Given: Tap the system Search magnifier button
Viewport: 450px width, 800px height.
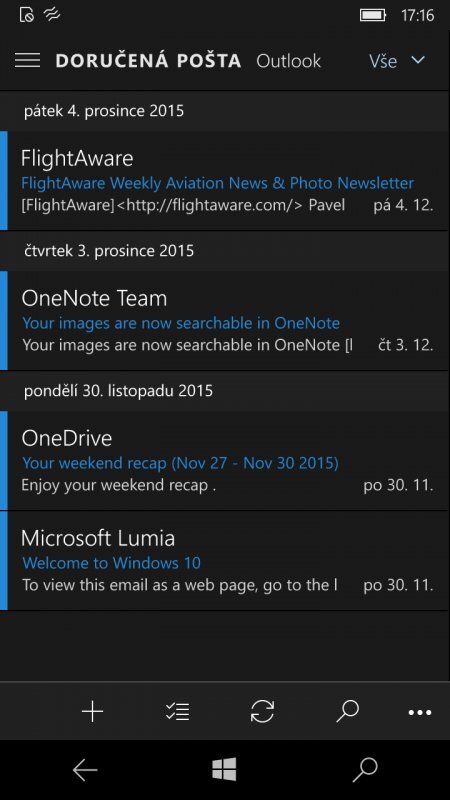Looking at the screenshot, I should [364, 769].
